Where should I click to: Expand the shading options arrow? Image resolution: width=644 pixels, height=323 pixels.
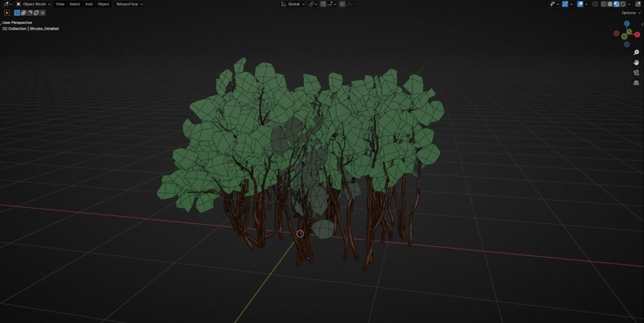point(629,4)
